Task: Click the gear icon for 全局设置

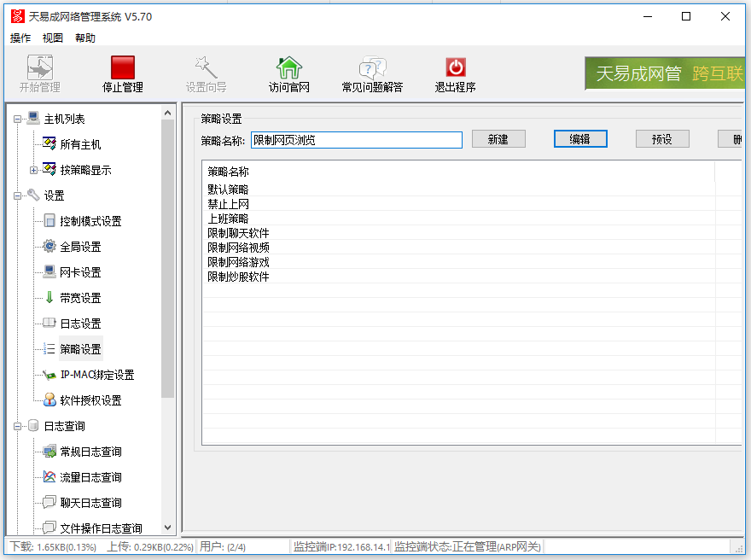Action: click(x=49, y=246)
